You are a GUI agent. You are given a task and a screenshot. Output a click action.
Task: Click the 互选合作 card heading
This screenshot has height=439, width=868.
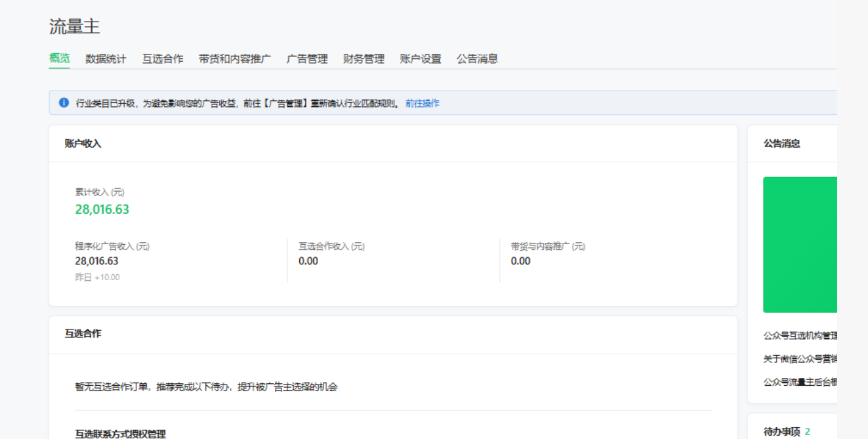pos(83,333)
